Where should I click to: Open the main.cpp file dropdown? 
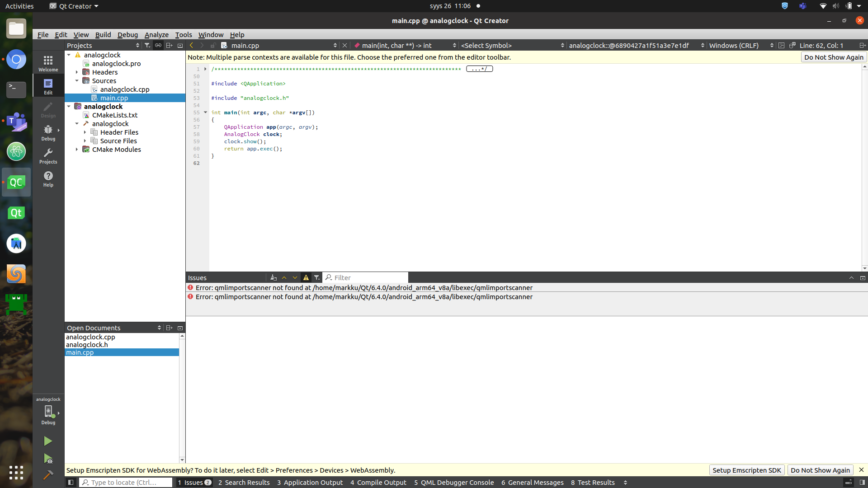click(x=279, y=45)
